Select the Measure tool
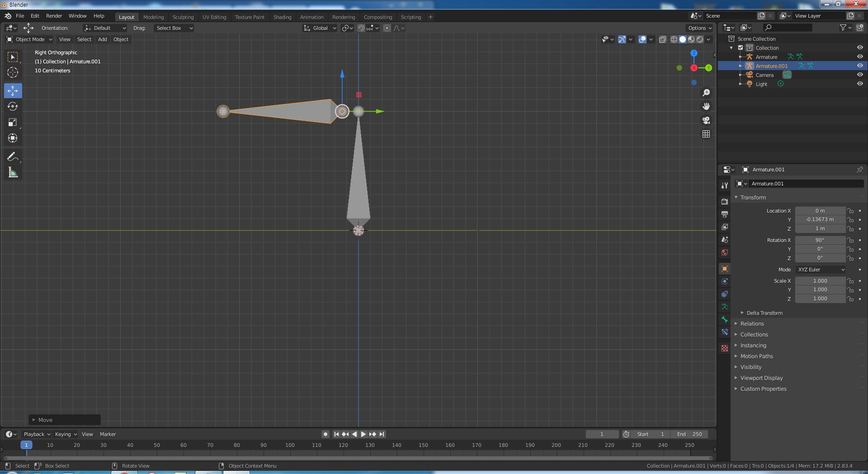The height and width of the screenshot is (474, 868). tap(13, 173)
